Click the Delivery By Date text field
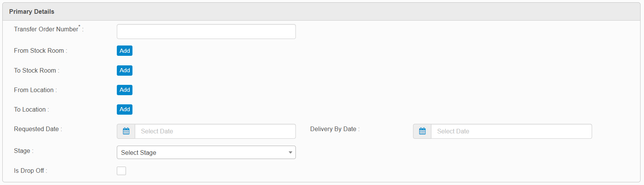644x185 pixels. click(x=511, y=131)
